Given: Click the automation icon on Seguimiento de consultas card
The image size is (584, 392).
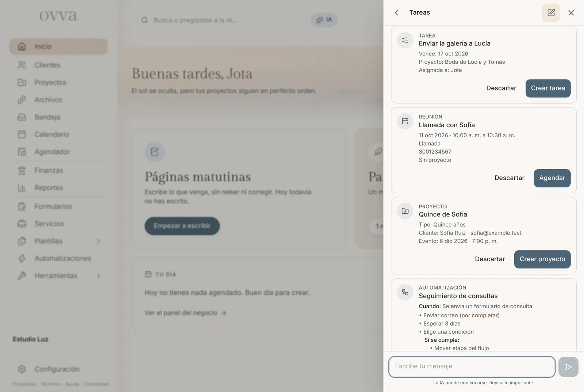Looking at the screenshot, I should 405,292.
